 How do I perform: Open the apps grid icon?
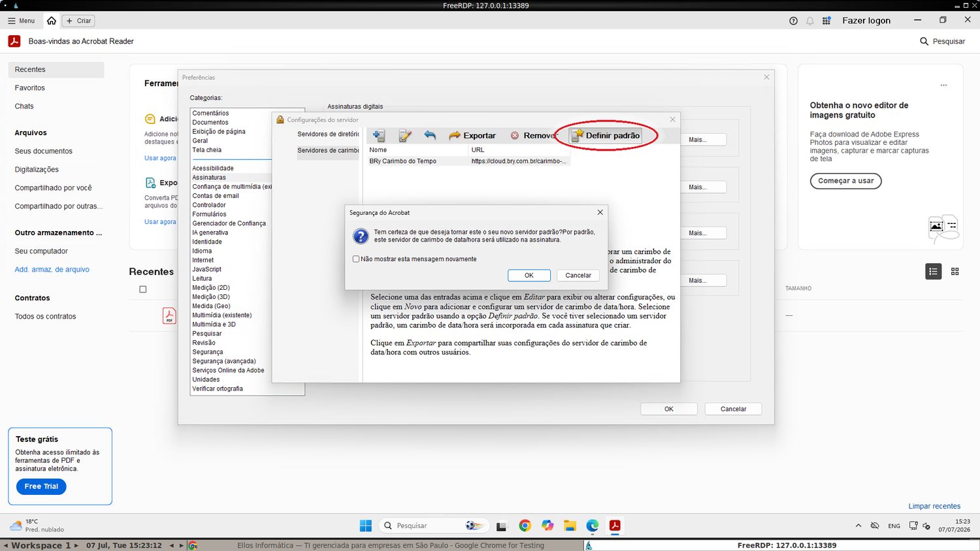pyautogui.click(x=826, y=21)
